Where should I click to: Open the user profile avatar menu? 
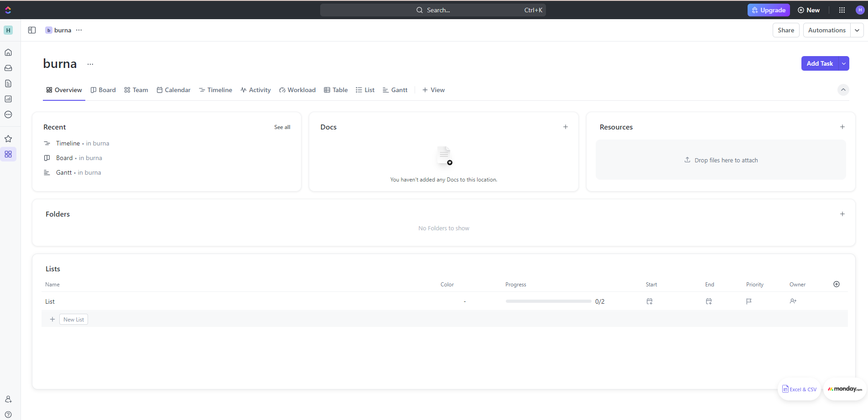click(860, 10)
